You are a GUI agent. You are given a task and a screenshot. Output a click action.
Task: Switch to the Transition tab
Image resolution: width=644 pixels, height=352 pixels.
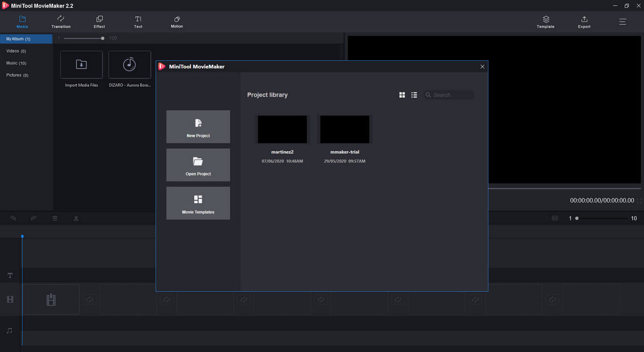pos(61,22)
